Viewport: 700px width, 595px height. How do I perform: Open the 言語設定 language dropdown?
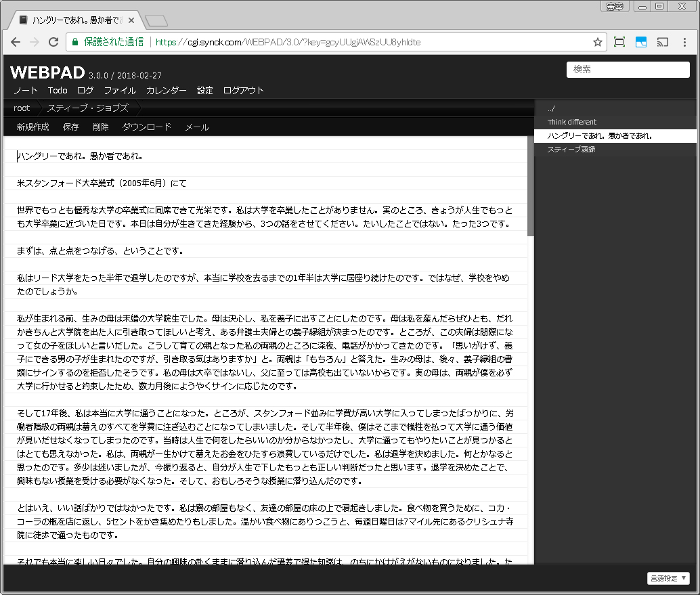pyautogui.click(x=668, y=578)
